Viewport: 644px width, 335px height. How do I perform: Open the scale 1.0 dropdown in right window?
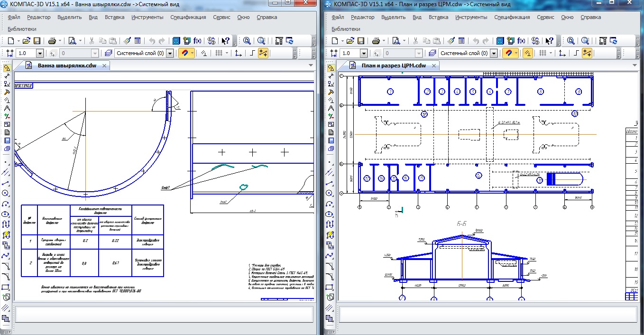coord(363,54)
